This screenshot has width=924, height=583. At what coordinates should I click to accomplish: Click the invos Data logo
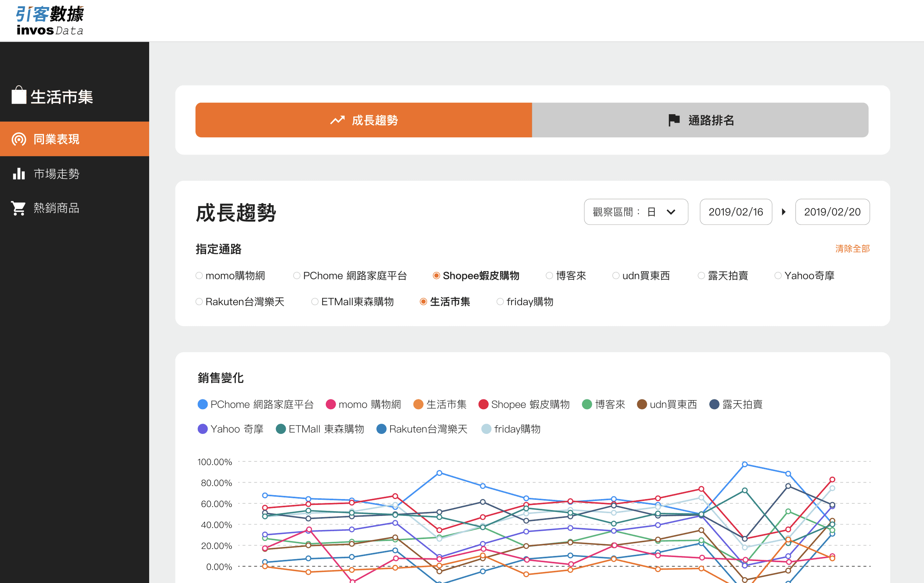(50, 20)
